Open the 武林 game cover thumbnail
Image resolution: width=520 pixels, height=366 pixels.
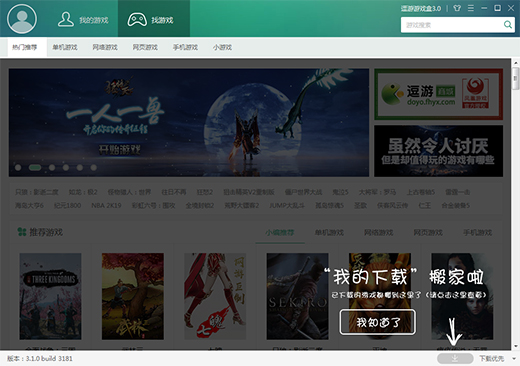coord(133,296)
